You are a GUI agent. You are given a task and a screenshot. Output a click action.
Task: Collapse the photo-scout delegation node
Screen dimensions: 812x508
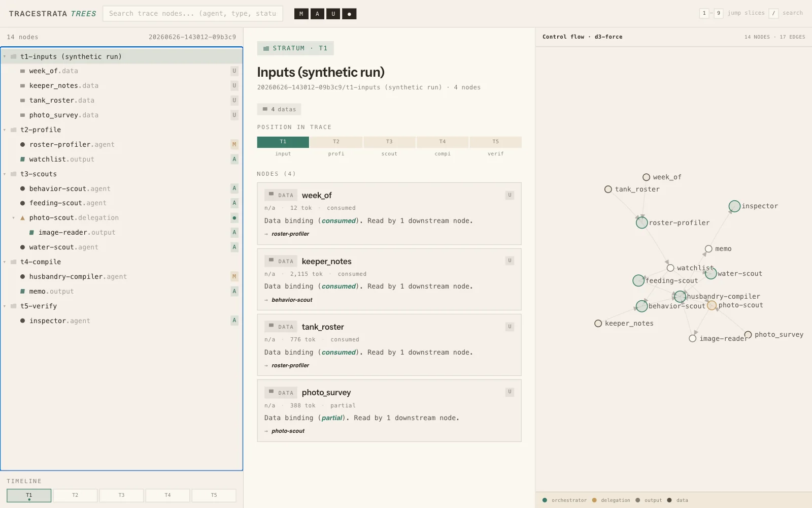pos(14,217)
